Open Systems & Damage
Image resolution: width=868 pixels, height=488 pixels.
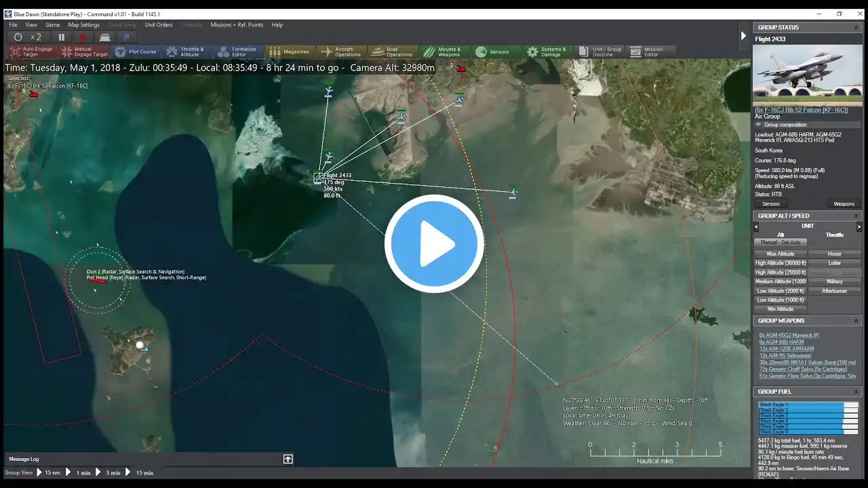[547, 52]
